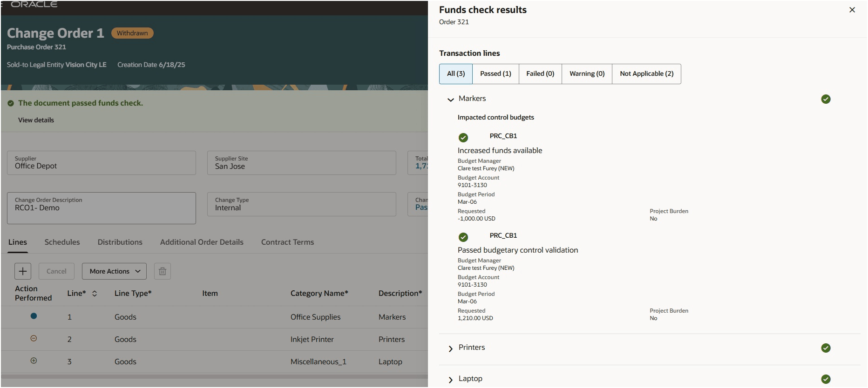Click the green check status icon for Markers

(x=826, y=99)
